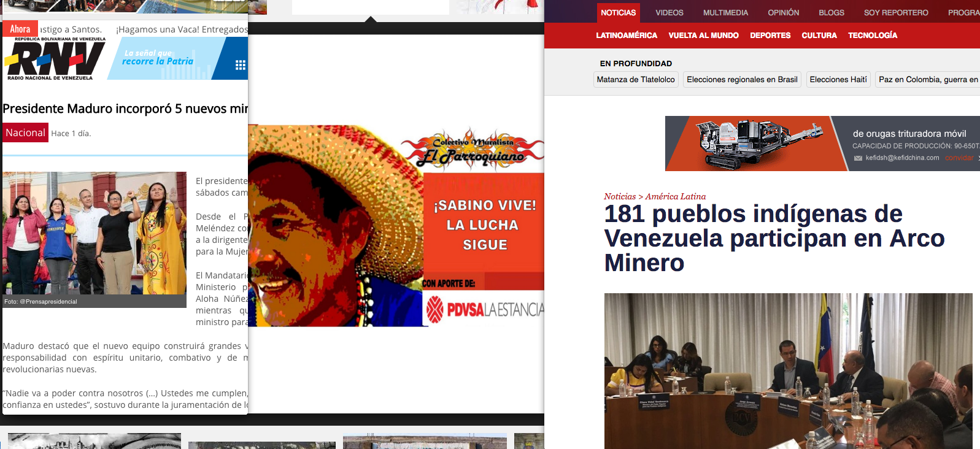Select CULTURA section
This screenshot has height=449, width=980.
[819, 36]
